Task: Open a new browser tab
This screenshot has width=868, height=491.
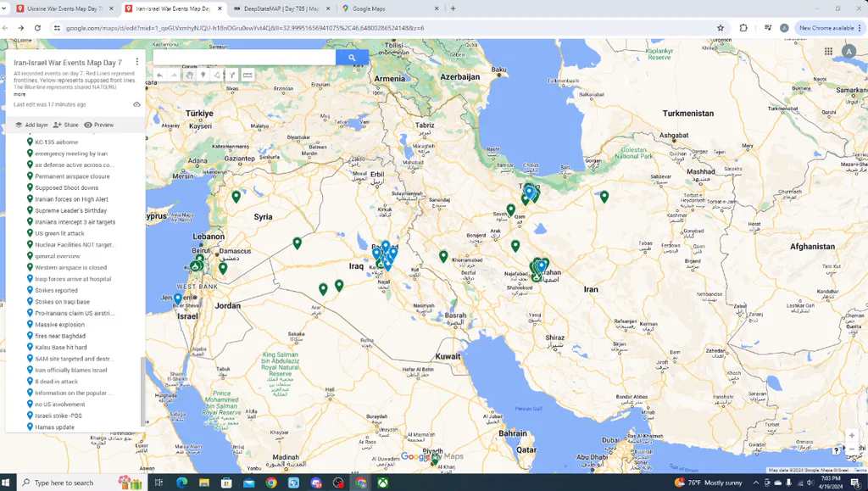Action: [x=453, y=8]
